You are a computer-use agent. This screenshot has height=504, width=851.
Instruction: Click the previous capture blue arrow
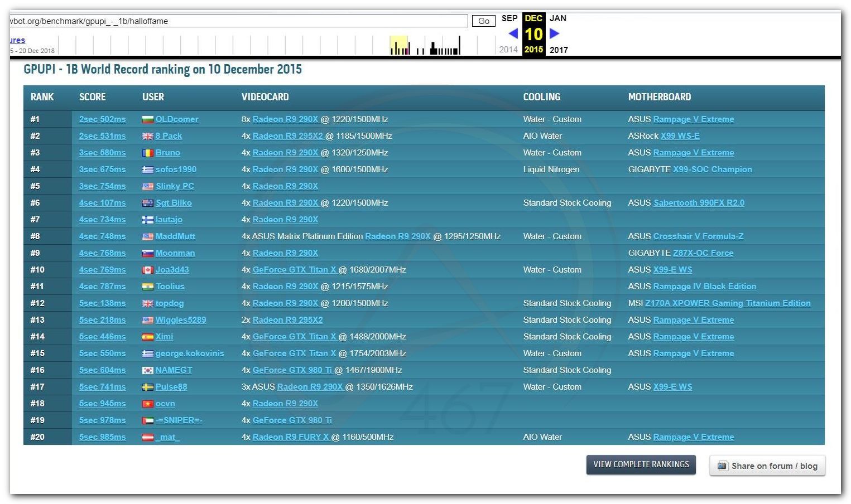(x=513, y=33)
